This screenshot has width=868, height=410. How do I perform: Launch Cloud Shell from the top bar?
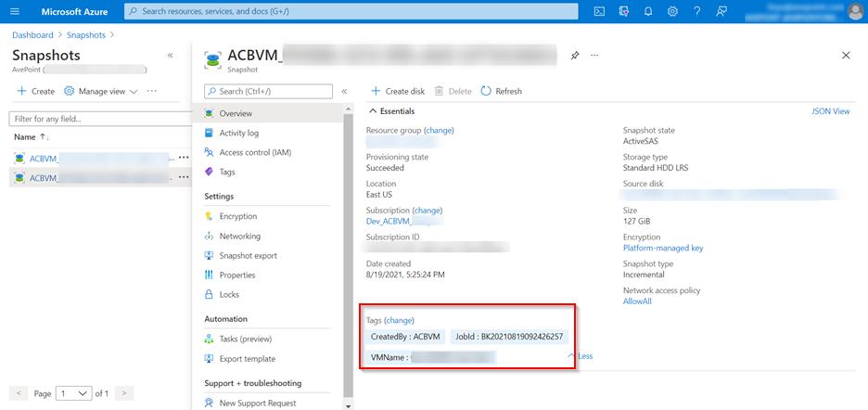click(x=599, y=11)
